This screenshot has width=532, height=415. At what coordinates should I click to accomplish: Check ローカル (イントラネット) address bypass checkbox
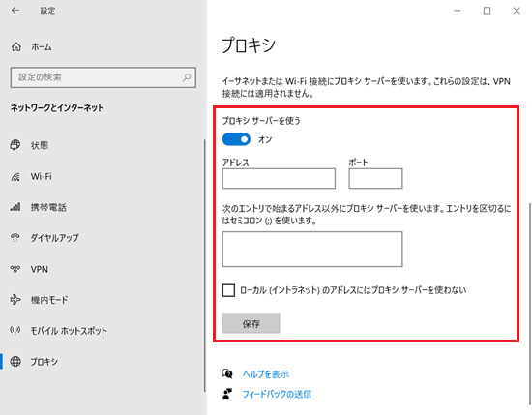coord(228,290)
